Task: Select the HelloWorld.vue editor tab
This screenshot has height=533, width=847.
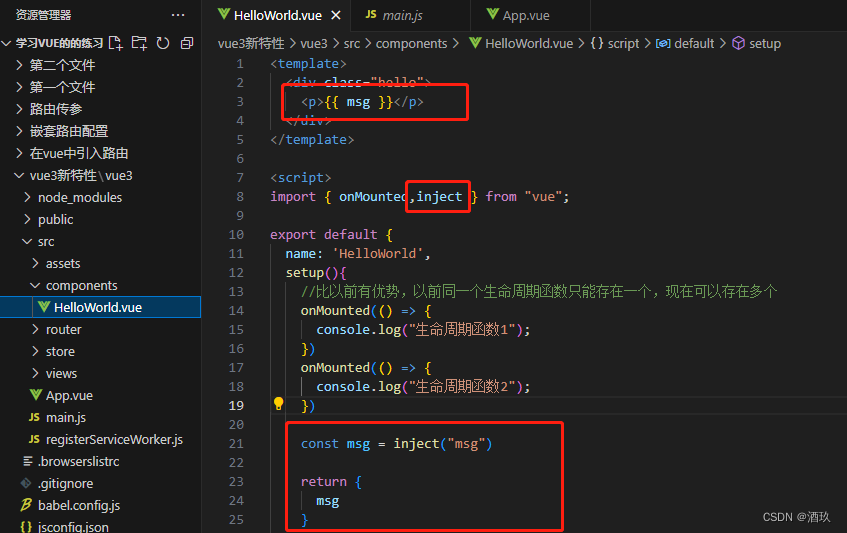Action: [x=277, y=15]
